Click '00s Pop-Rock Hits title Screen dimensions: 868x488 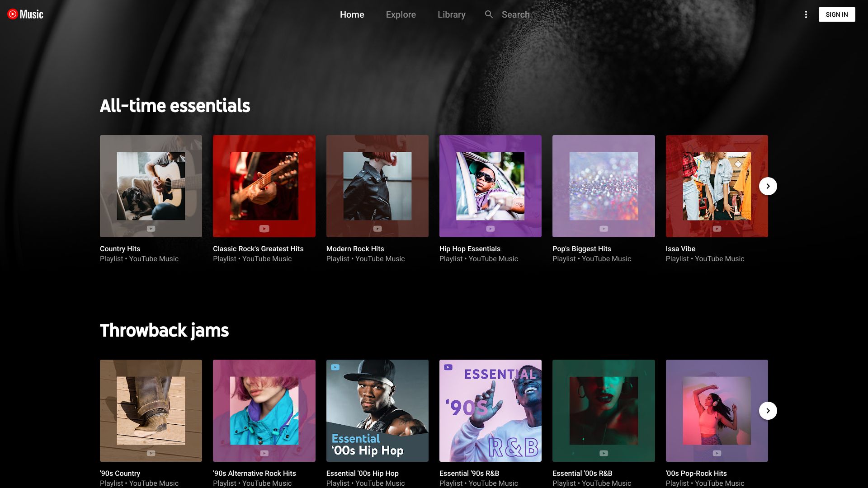[x=696, y=474]
